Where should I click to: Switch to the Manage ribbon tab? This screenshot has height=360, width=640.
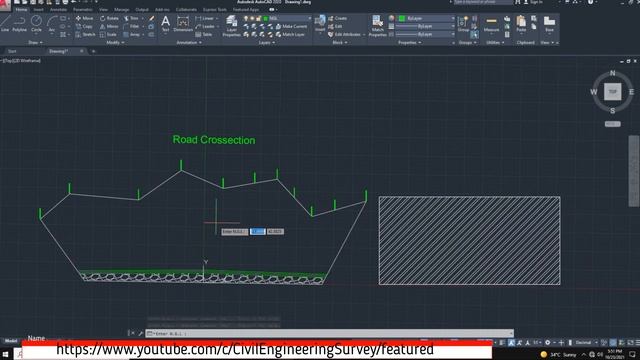coord(122,9)
